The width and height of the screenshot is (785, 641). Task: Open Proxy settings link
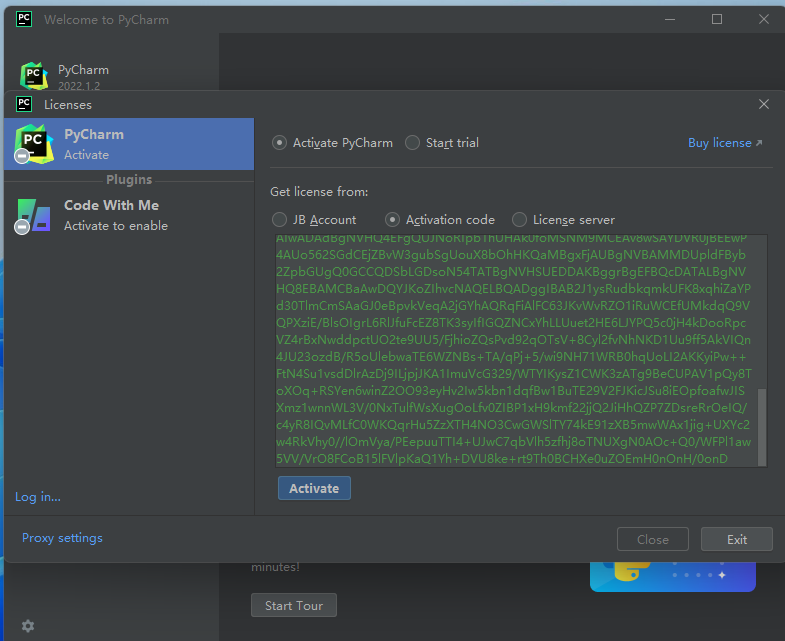pos(62,538)
